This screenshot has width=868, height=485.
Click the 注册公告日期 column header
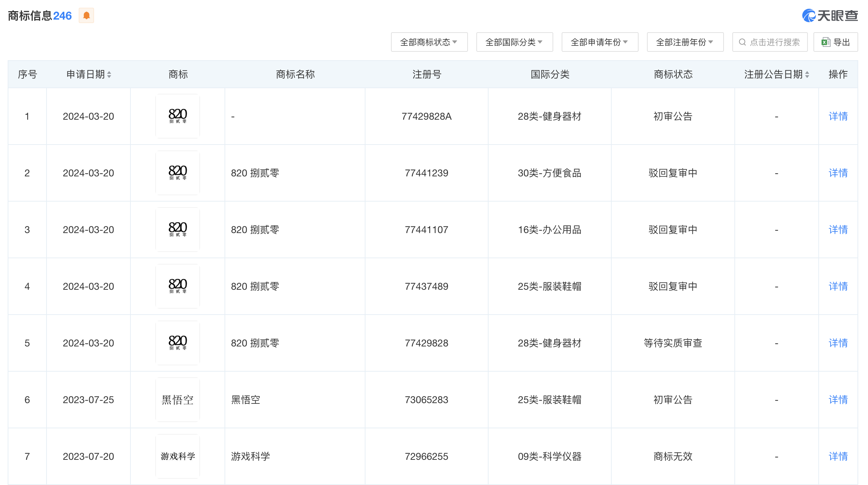click(773, 75)
